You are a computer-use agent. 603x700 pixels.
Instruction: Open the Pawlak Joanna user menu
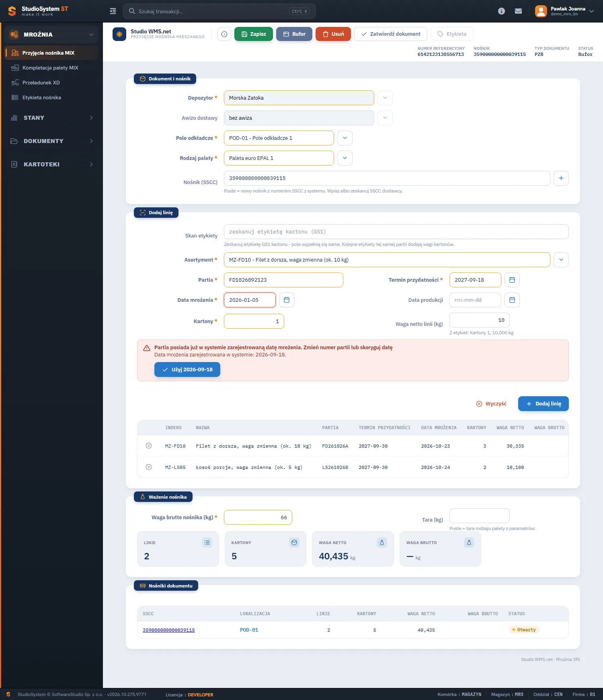(564, 11)
